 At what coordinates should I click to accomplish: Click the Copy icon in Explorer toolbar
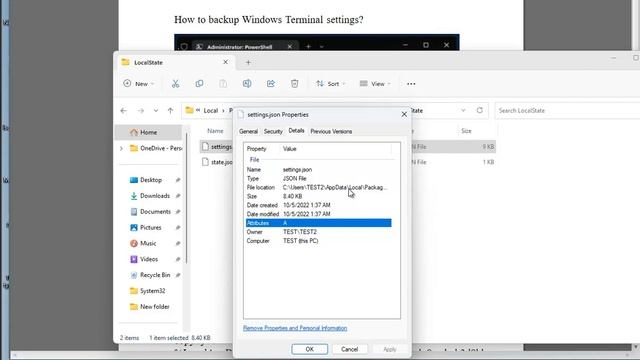click(x=199, y=84)
